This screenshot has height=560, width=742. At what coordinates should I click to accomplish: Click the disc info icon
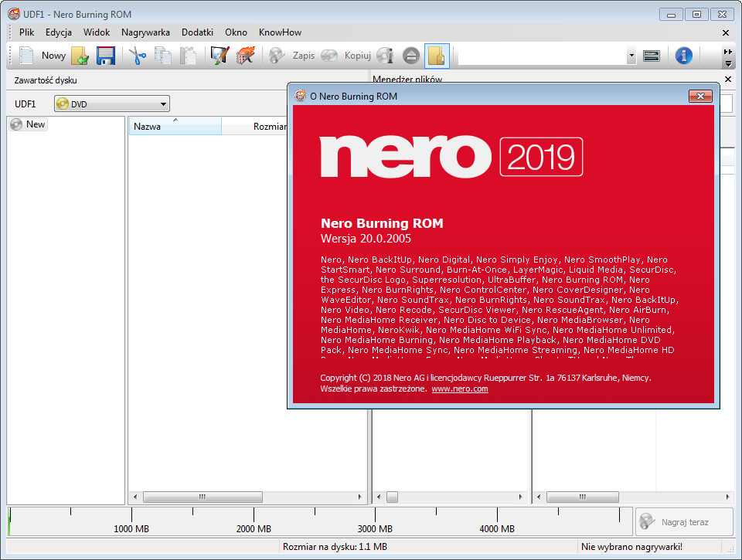click(385, 56)
